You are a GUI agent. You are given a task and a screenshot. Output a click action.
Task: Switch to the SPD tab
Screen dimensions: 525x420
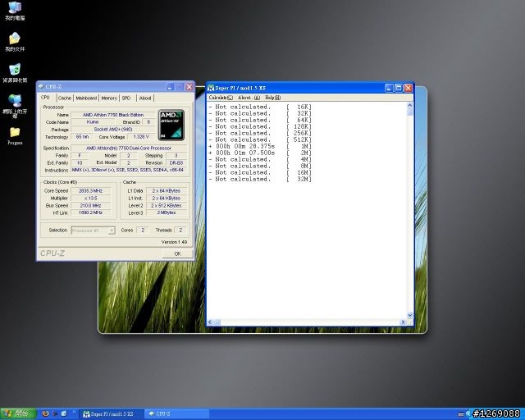point(126,98)
